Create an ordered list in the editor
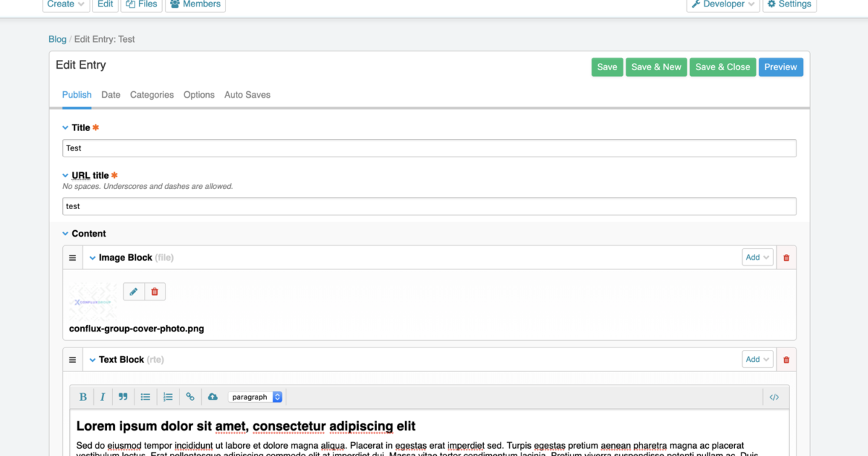868x456 pixels. click(168, 397)
